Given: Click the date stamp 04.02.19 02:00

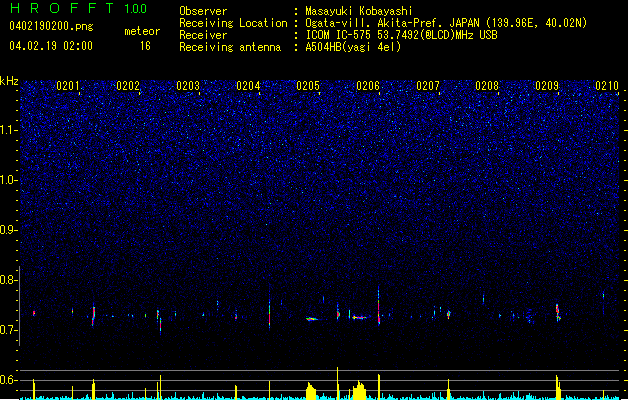Looking at the screenshot, I should 51,46.
